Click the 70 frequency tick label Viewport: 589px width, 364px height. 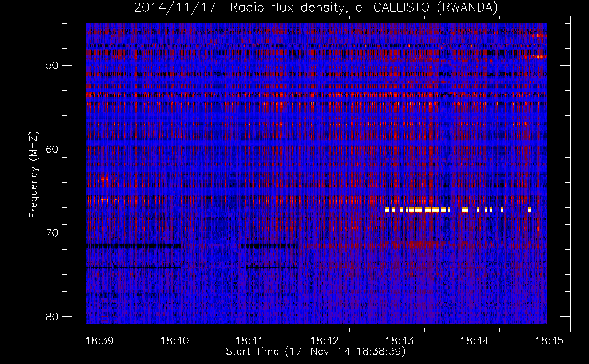click(x=52, y=233)
